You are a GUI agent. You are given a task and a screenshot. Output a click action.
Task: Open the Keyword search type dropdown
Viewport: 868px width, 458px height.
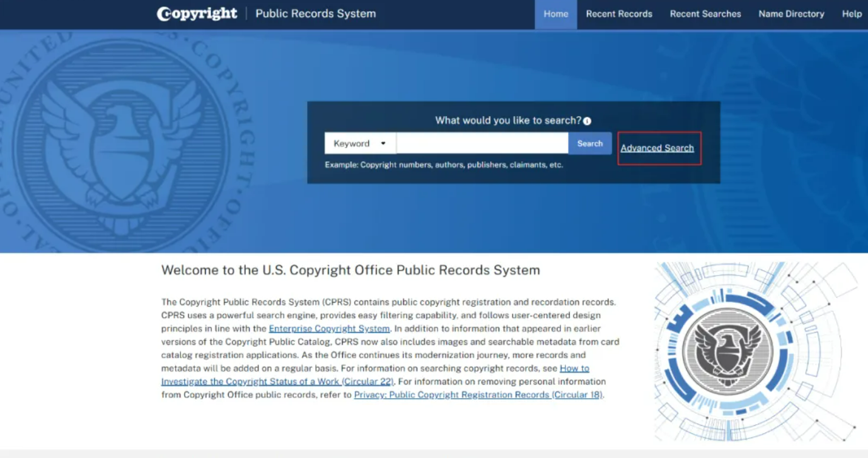tap(360, 143)
